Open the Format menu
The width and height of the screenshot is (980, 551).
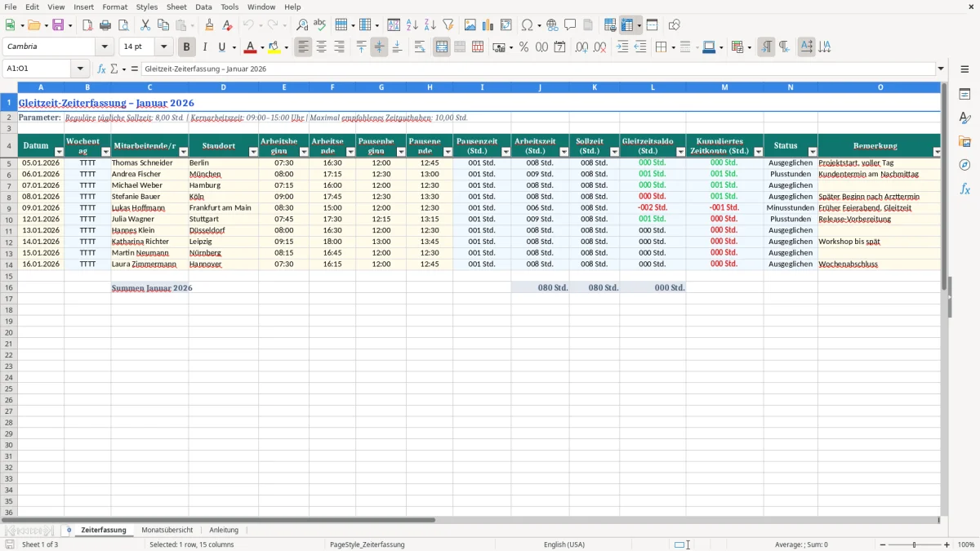tap(115, 7)
